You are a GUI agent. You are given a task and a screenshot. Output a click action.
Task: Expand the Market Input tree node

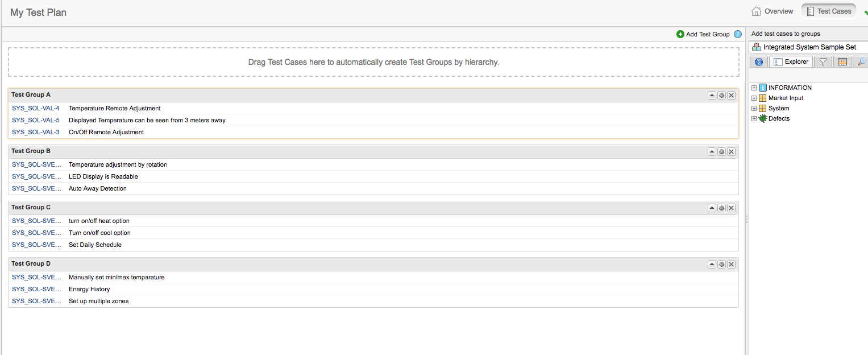click(754, 98)
